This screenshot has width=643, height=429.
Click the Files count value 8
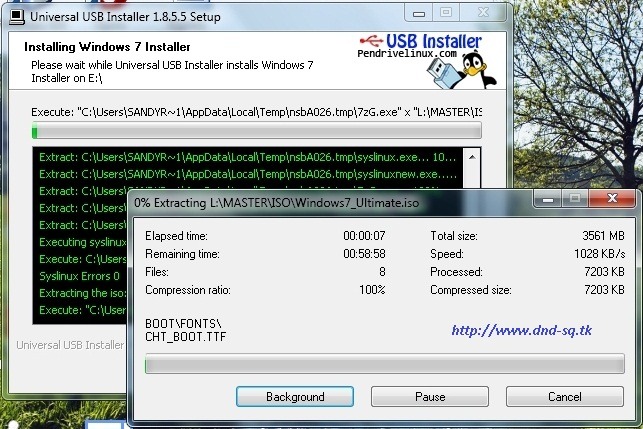382,272
